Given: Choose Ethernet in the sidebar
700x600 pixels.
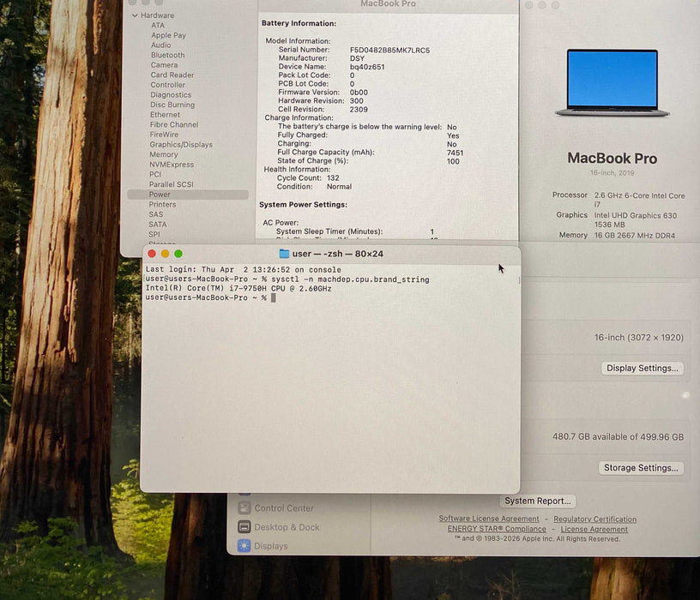Looking at the screenshot, I should (x=165, y=115).
